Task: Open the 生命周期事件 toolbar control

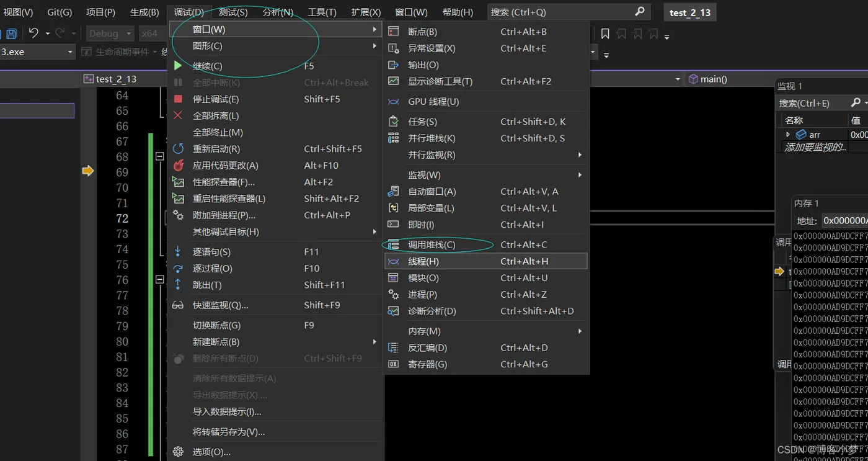Action: (x=121, y=52)
